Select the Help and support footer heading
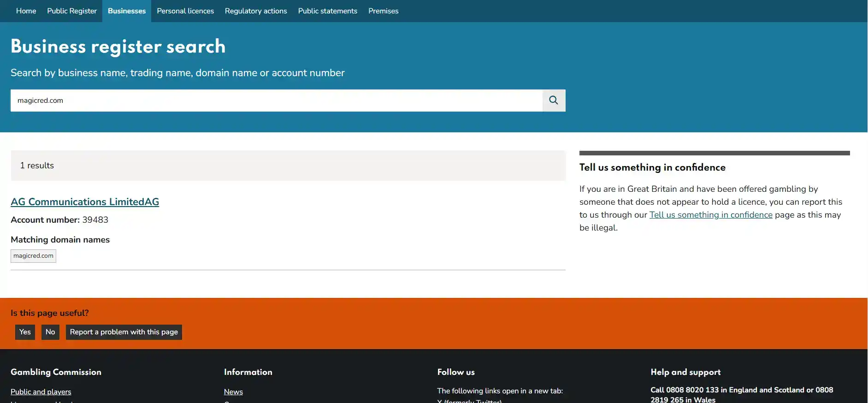The width and height of the screenshot is (868, 403). (685, 372)
